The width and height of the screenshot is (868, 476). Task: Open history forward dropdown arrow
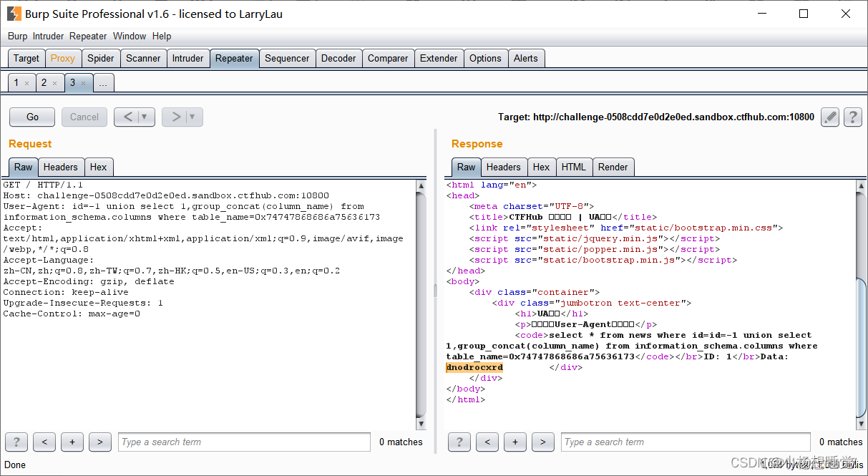coord(192,117)
